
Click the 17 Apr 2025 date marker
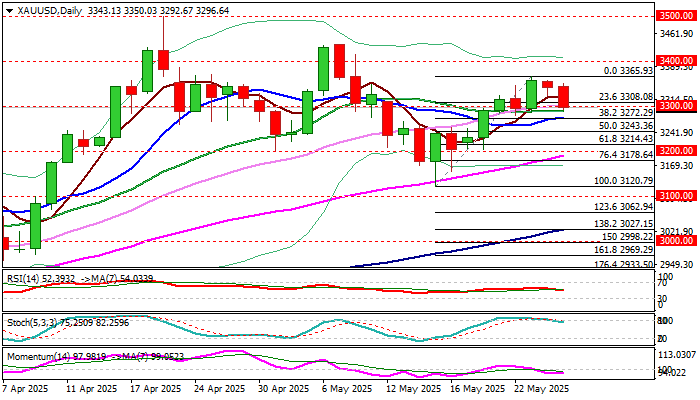click(x=156, y=389)
